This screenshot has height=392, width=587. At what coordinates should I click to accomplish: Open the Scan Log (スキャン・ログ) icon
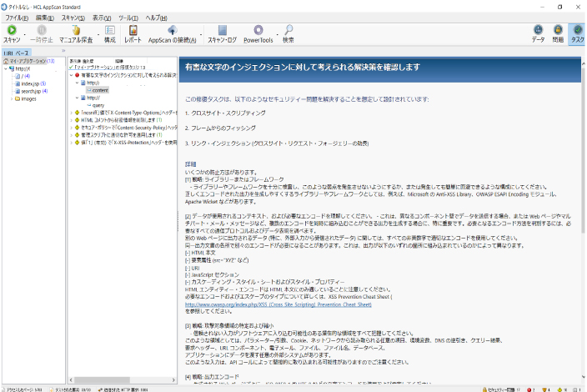coord(223,30)
